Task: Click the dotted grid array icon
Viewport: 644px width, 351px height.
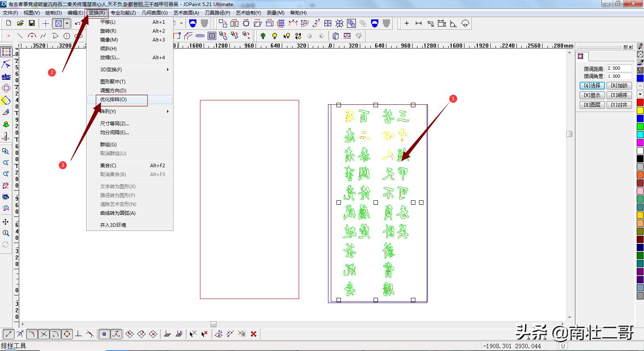Action: (281, 23)
